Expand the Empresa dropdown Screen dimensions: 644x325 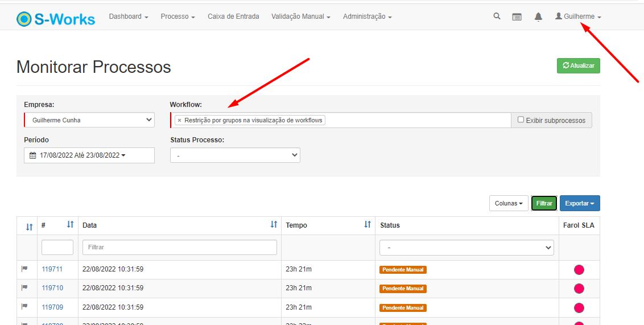[89, 120]
